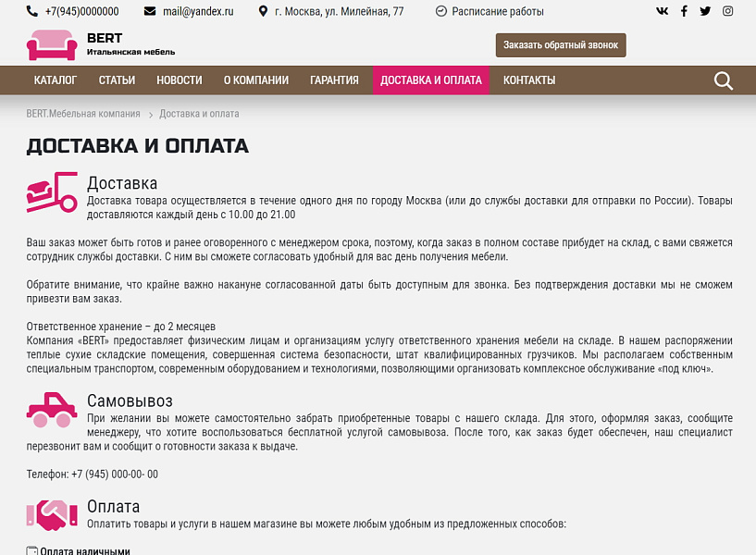Open the Новости section
The height and width of the screenshot is (555, 756).
pos(179,80)
